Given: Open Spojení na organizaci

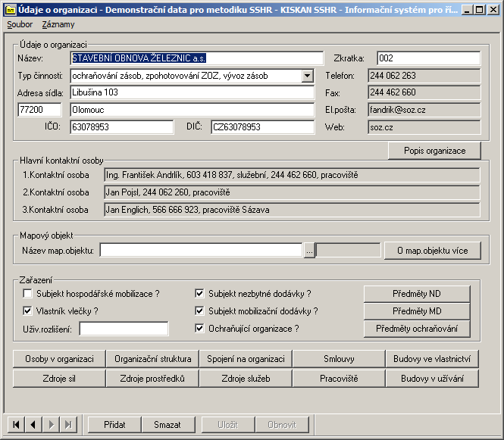Looking at the screenshot, I should point(246,359).
